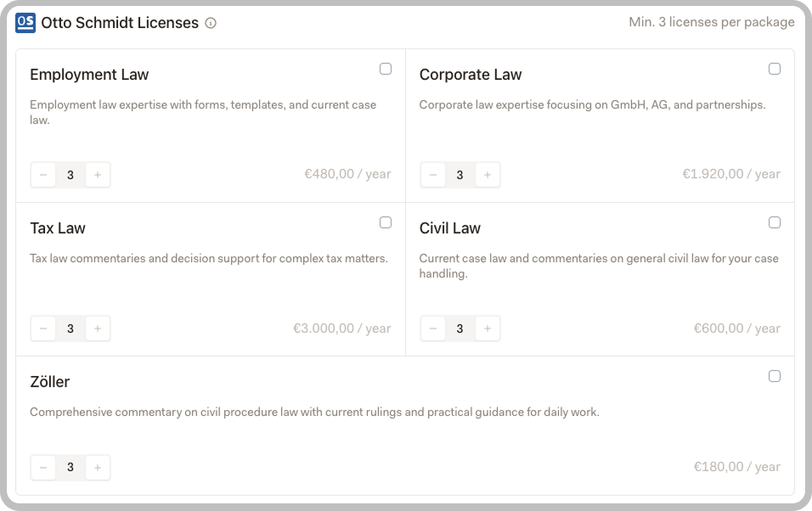Click the Civil Law quantity value
The image size is (812, 511).
pyautogui.click(x=460, y=328)
